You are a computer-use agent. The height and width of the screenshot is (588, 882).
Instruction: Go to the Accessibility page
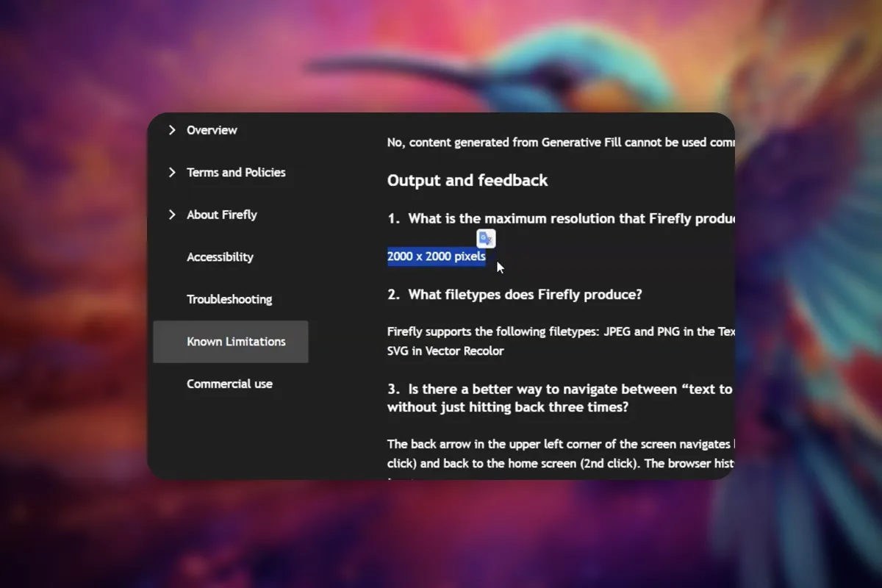click(220, 257)
